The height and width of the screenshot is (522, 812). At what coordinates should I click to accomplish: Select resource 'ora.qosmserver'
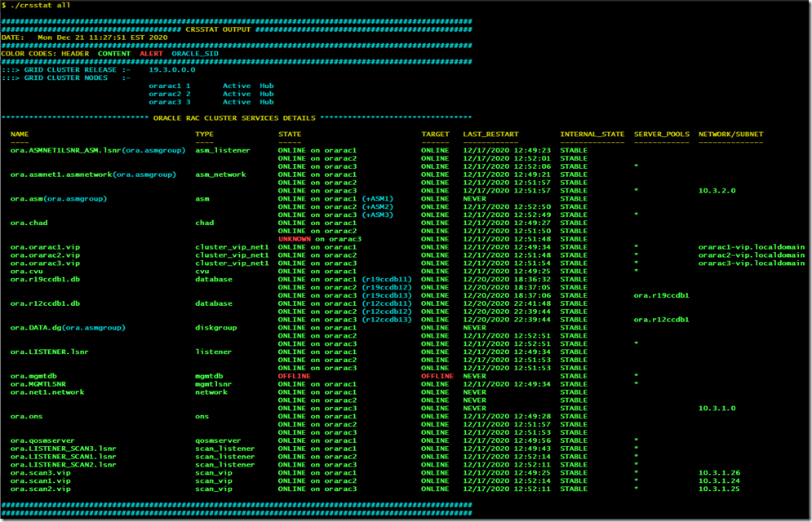click(x=42, y=440)
